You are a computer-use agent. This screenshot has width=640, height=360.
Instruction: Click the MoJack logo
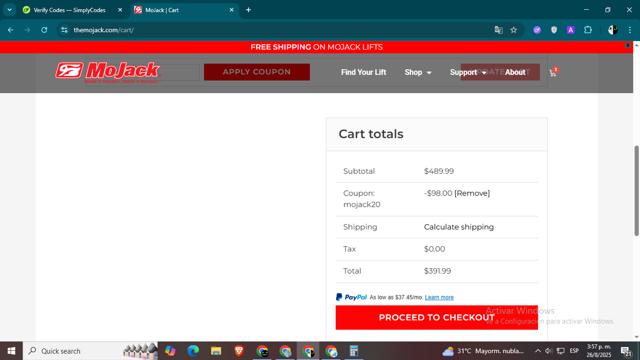(x=107, y=72)
